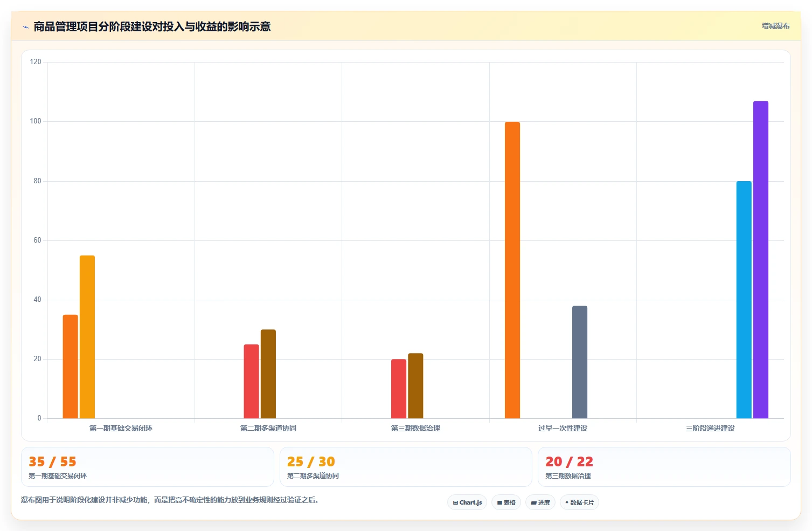This screenshot has width=812, height=531.
Task: Click the 第三期数据治理 x-axis label
Action: (x=415, y=428)
